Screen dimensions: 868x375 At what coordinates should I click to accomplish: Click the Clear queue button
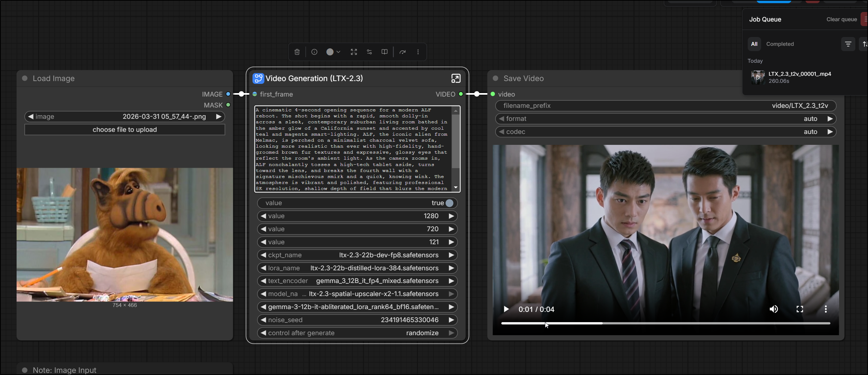click(842, 19)
